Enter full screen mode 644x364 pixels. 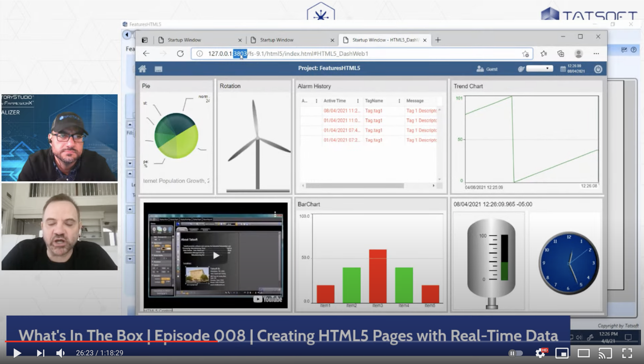point(627,353)
